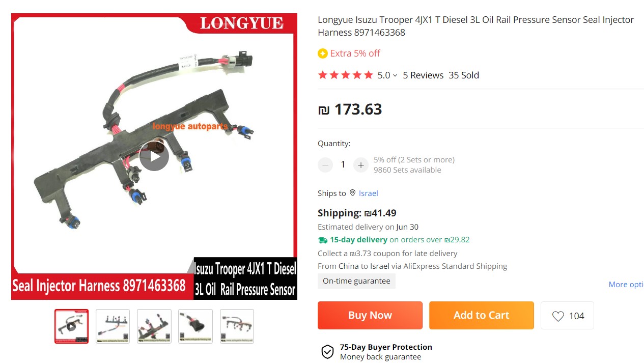Expand the 5.0 rating dropdown arrow
This screenshot has height=363, width=644.
pyautogui.click(x=395, y=75)
